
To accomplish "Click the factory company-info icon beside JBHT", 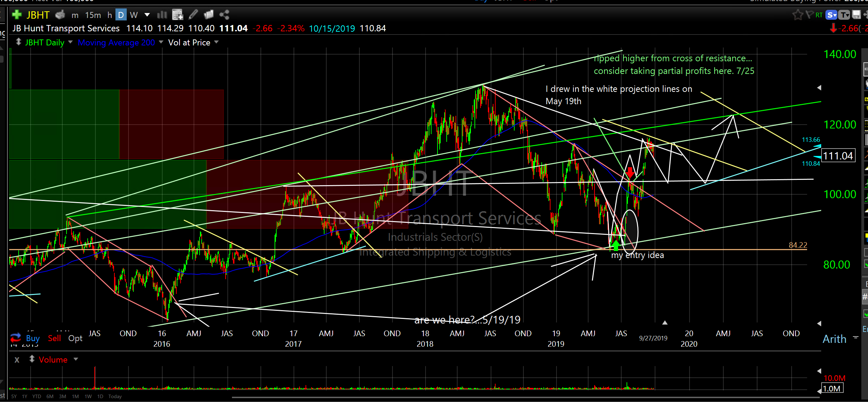I will click(x=60, y=15).
